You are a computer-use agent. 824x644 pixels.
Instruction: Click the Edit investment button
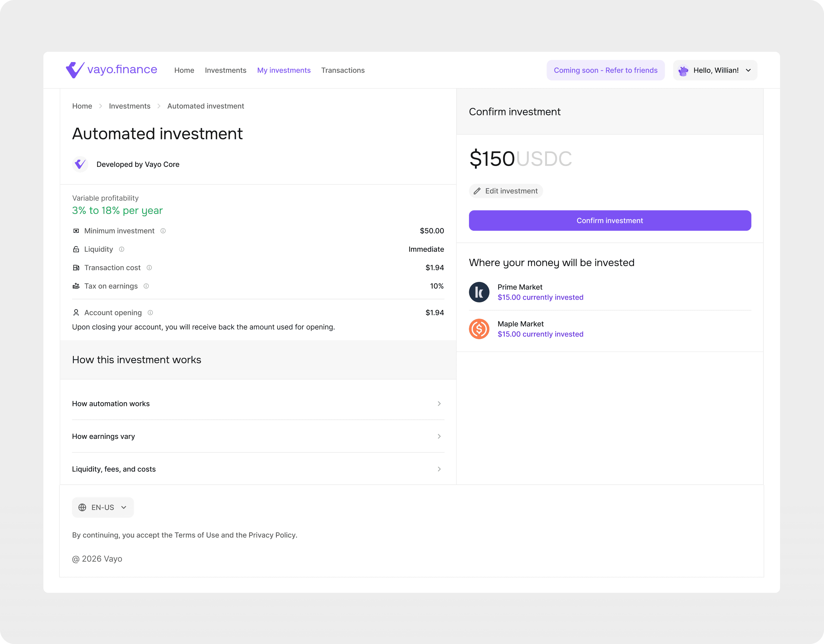tap(506, 191)
